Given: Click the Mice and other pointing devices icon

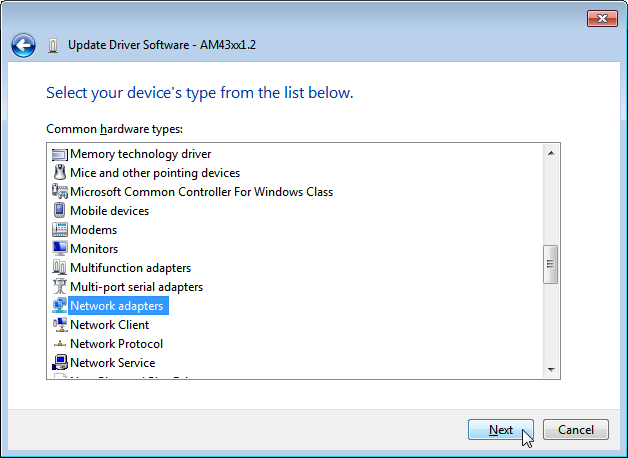Looking at the screenshot, I should 59,173.
